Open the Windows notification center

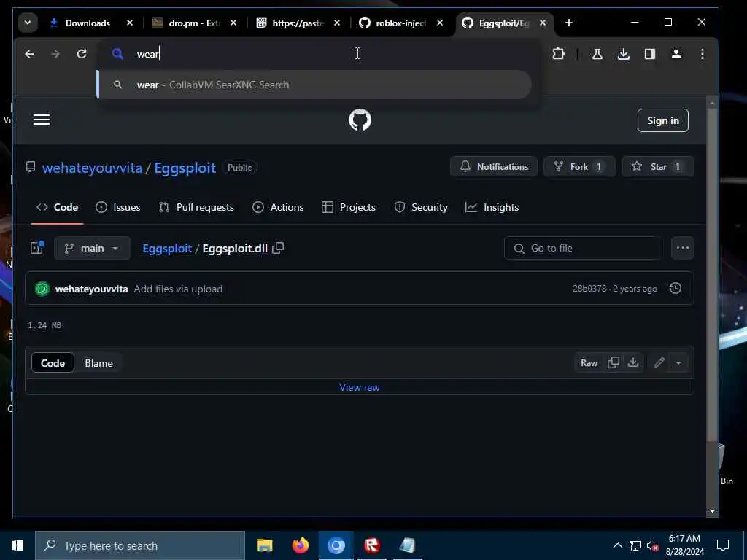pyautogui.click(x=723, y=545)
